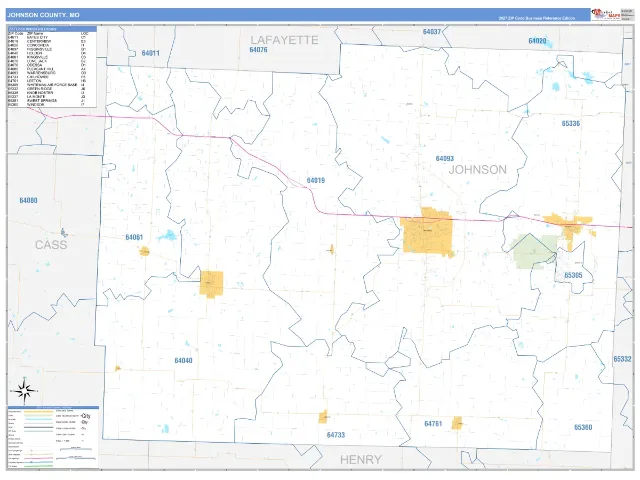Image resolution: width=640 pixels, height=480 pixels.
Task: Click the small orange Kingsville city area
Action: (x=144, y=251)
